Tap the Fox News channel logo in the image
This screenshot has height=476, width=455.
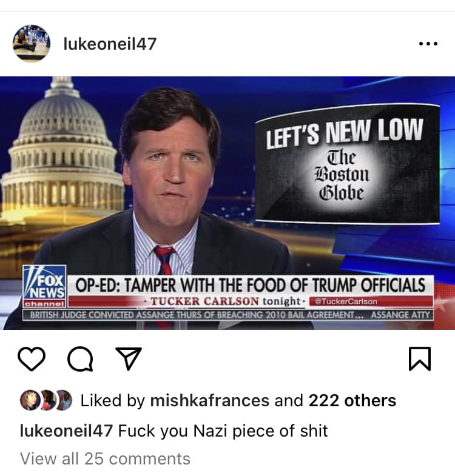point(45,286)
